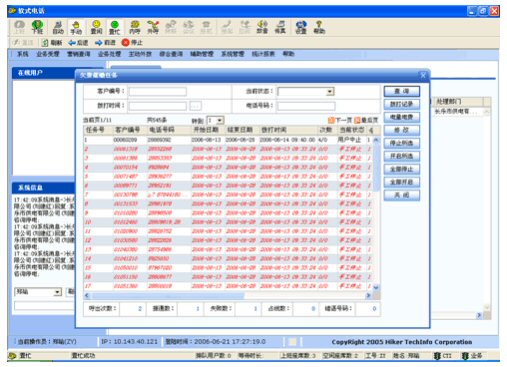
Task: Select the 手动 hand icon
Action: (76, 27)
